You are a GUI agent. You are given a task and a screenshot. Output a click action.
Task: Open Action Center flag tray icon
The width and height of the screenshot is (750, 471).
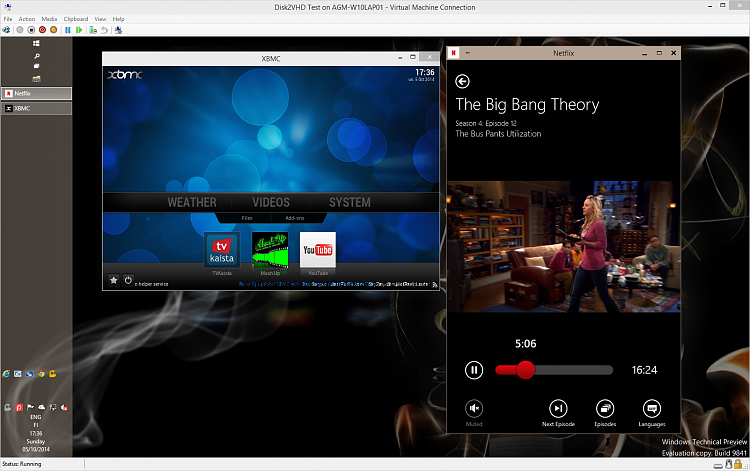click(31, 407)
